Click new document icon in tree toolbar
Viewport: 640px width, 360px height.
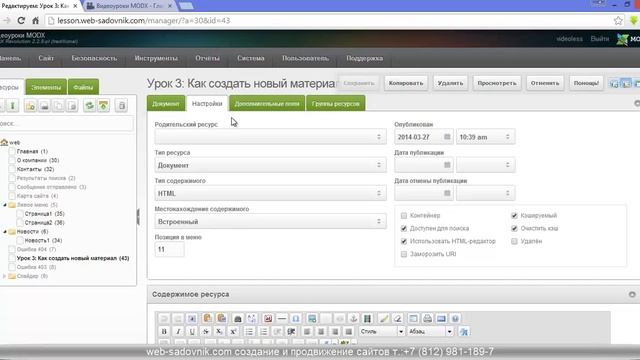pos(30,106)
